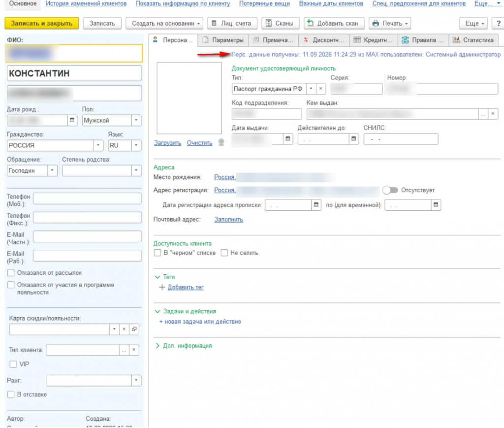
Task: Check the 'В "черном" списке' box
Action: (157, 253)
